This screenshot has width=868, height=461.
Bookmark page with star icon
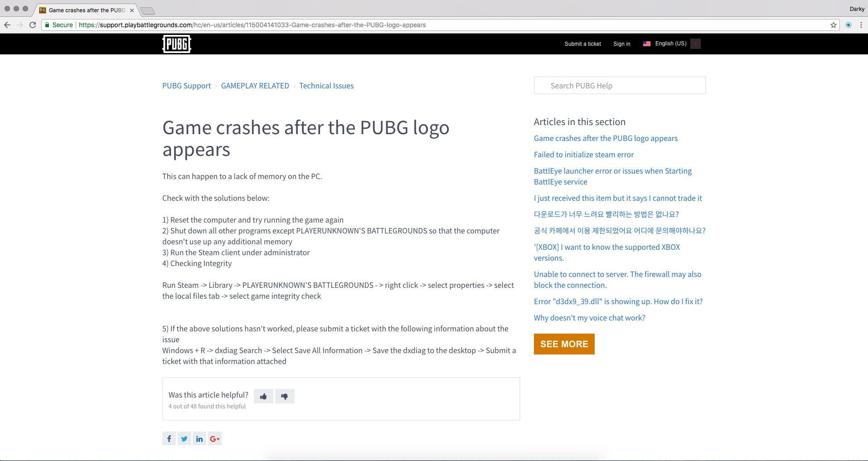pos(834,25)
